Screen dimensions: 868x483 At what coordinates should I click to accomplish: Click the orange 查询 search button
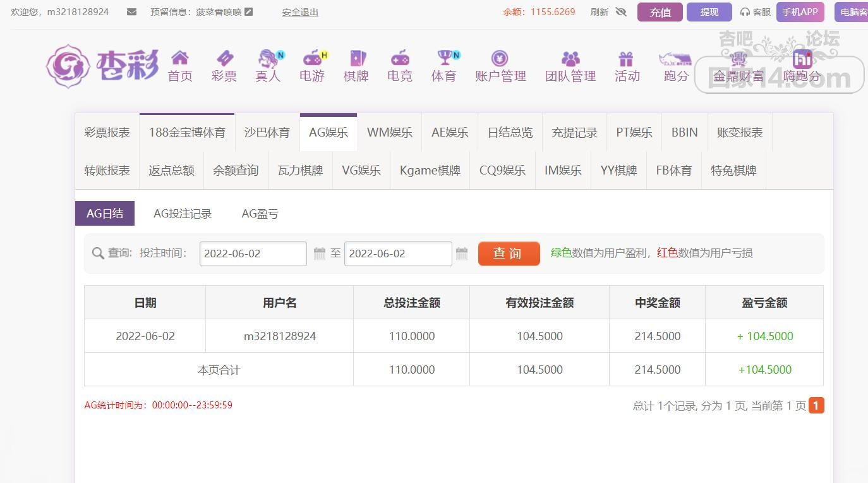(x=509, y=254)
